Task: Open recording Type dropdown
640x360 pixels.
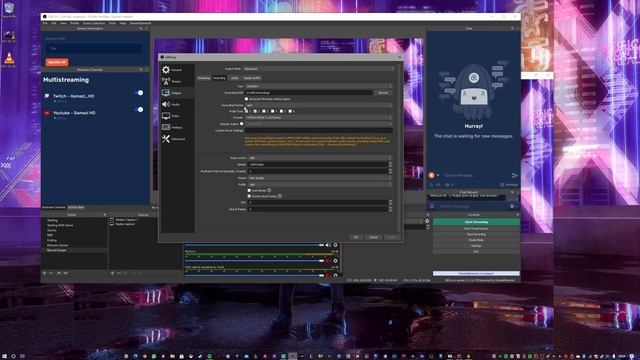Action: (x=318, y=86)
